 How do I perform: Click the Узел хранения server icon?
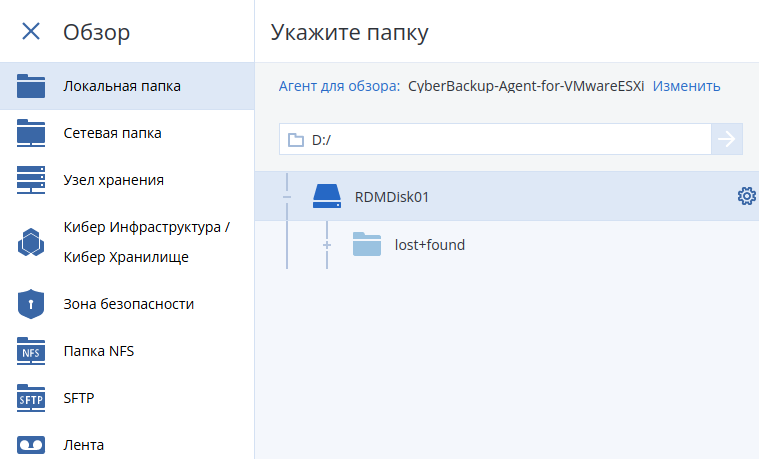31,180
